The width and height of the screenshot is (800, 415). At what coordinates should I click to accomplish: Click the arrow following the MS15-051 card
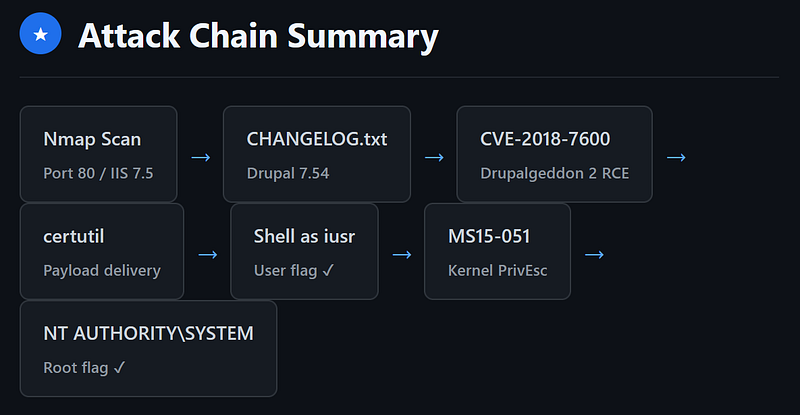pos(594,254)
